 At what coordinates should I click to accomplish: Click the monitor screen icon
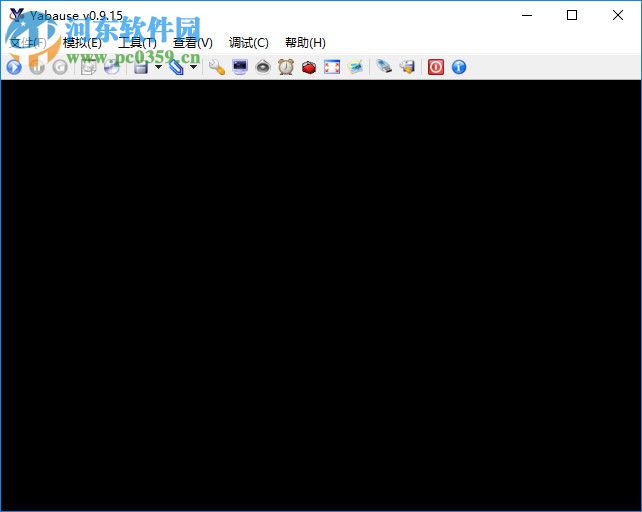[240, 67]
